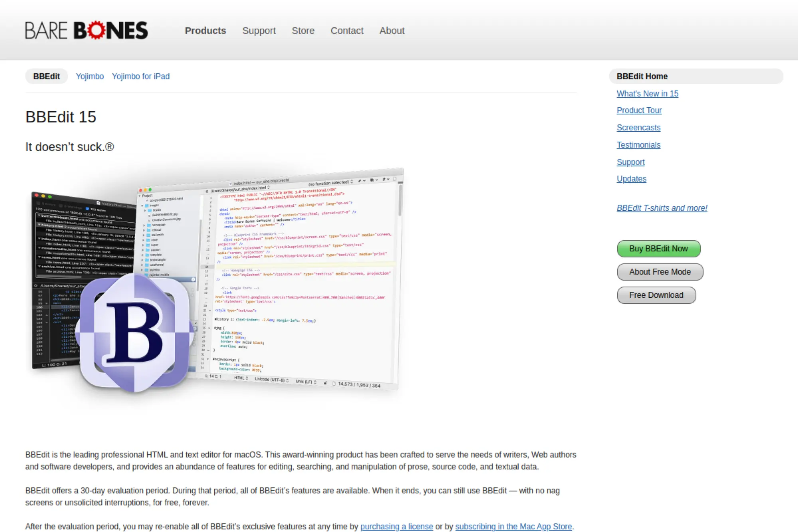Click the green "Buy BBEdit Now" button
This screenshot has height=532, width=798.
click(x=658, y=248)
